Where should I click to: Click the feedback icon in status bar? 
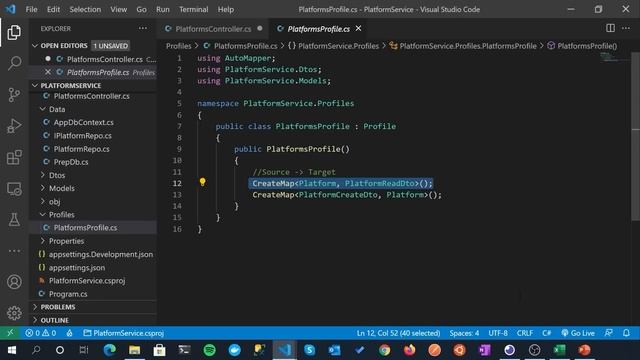tap(608, 333)
